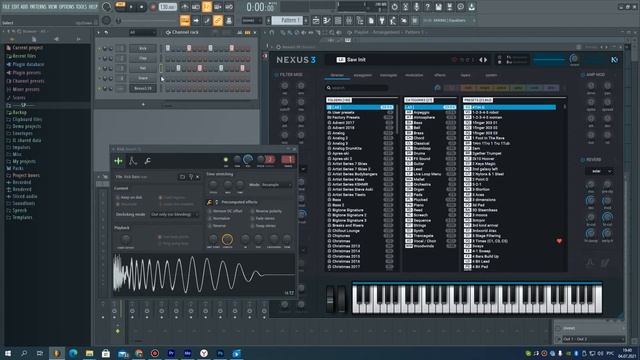
Task: Open the Recent files browser entry
Action: [24, 56]
